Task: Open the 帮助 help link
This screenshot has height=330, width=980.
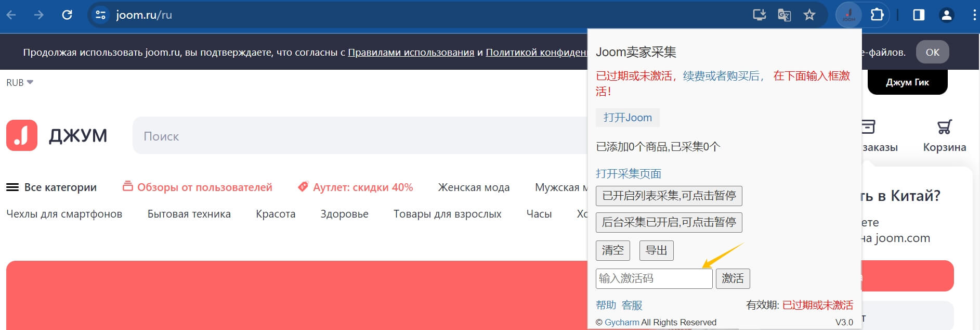Action: coord(606,305)
